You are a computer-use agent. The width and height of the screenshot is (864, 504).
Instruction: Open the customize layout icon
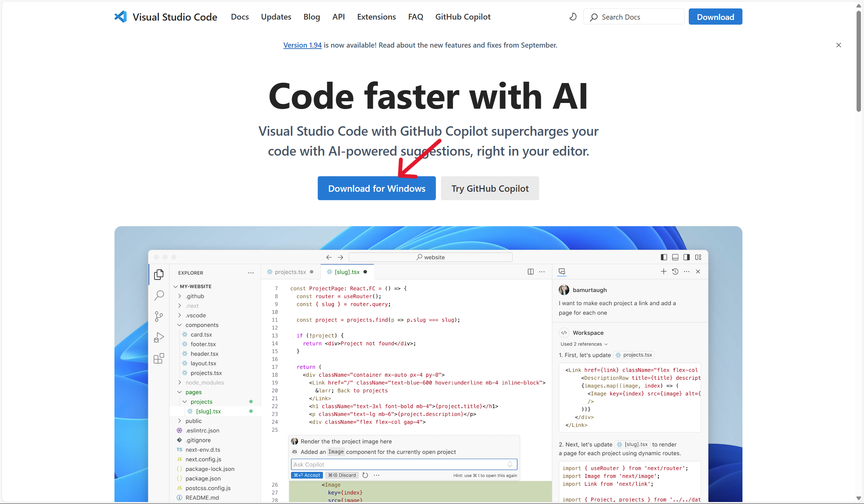[x=698, y=257]
